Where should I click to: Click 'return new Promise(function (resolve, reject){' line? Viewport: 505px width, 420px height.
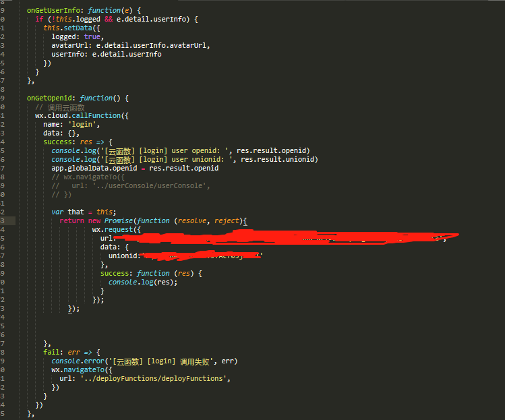[153, 220]
